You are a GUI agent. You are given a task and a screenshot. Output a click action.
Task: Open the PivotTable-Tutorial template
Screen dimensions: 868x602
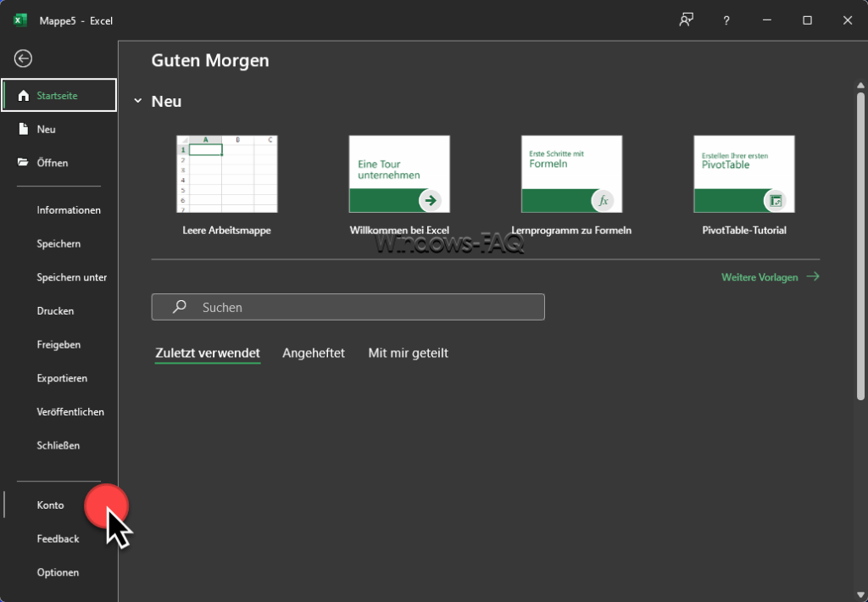click(744, 174)
